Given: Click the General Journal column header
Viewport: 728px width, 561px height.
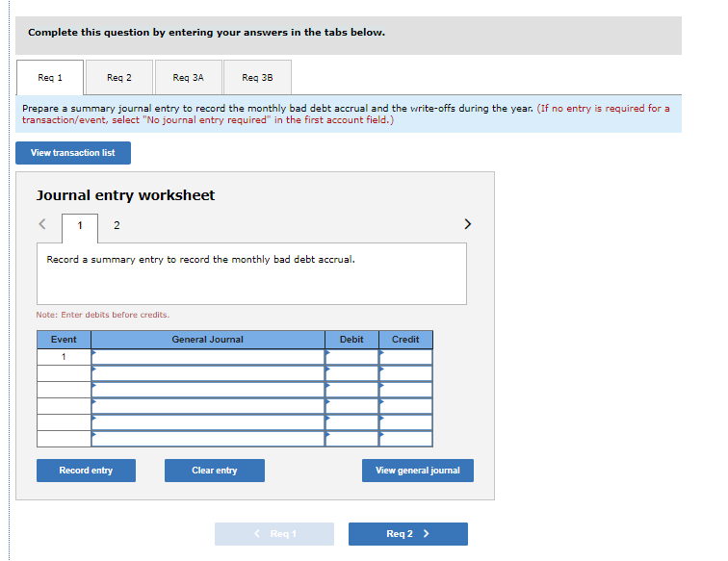Looking at the screenshot, I should (208, 340).
